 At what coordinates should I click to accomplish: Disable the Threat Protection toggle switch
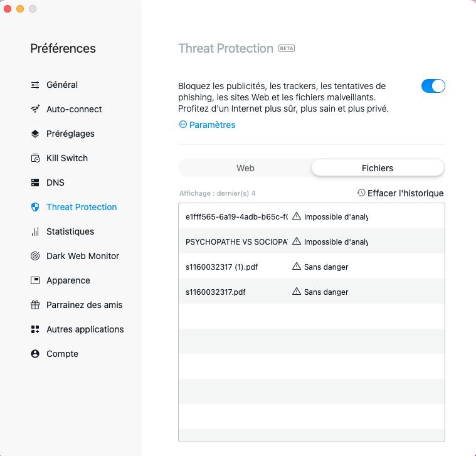(433, 86)
